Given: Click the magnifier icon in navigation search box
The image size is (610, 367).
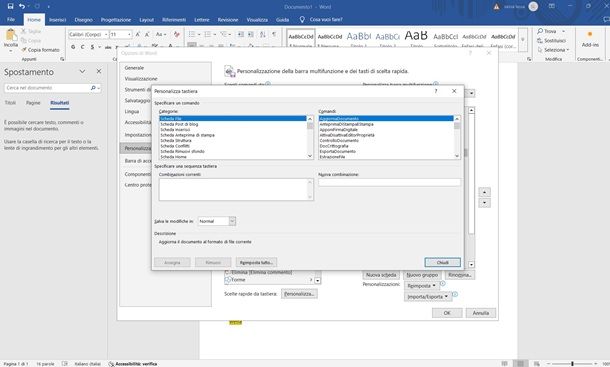Looking at the screenshot, I should point(93,88).
